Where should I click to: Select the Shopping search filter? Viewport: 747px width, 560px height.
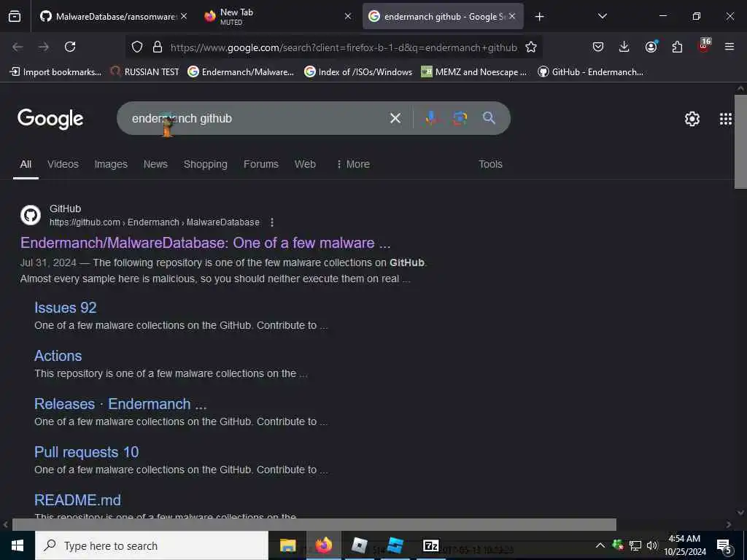(205, 164)
